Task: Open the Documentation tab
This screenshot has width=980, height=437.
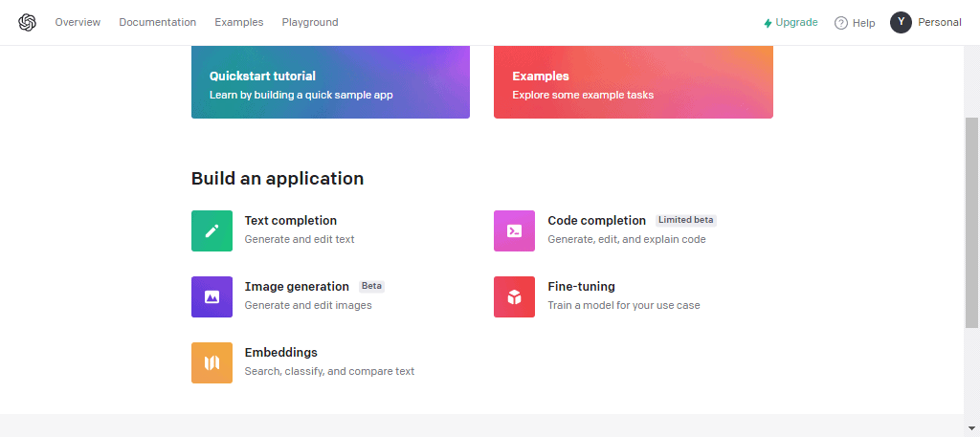Action: (158, 23)
